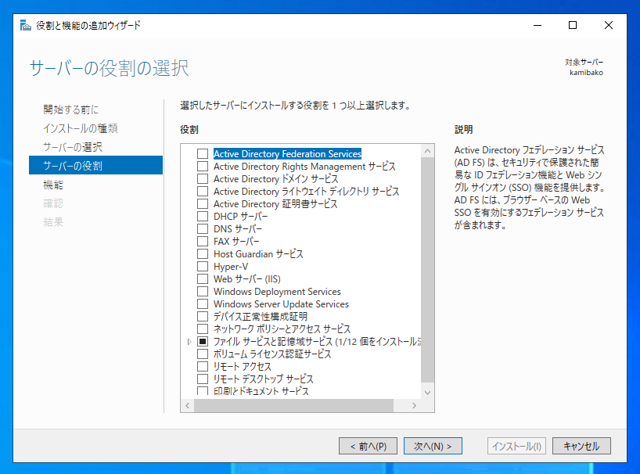Check デバイス正常性構成証明 checkbox

(202, 316)
